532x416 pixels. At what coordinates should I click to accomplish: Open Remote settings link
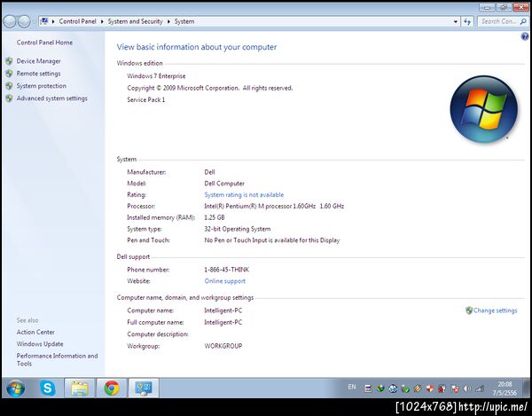pos(38,74)
